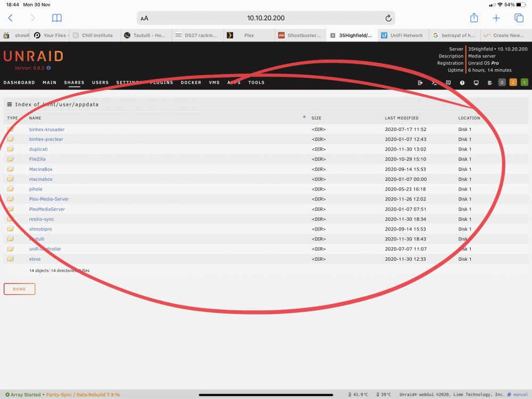Switch to the Plex tab

250,35
